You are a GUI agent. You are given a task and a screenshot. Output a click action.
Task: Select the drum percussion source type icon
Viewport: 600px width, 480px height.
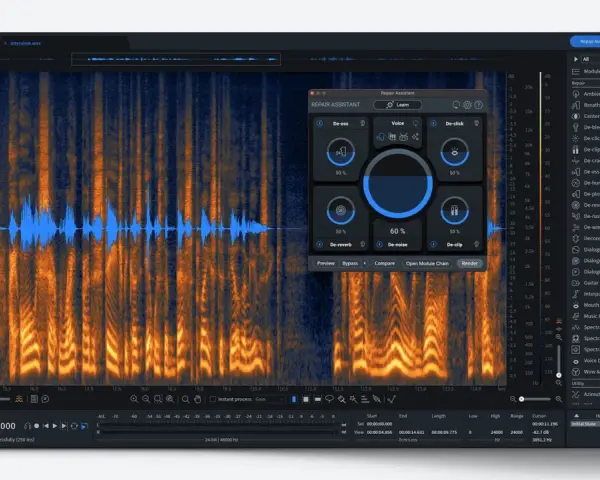(403, 137)
